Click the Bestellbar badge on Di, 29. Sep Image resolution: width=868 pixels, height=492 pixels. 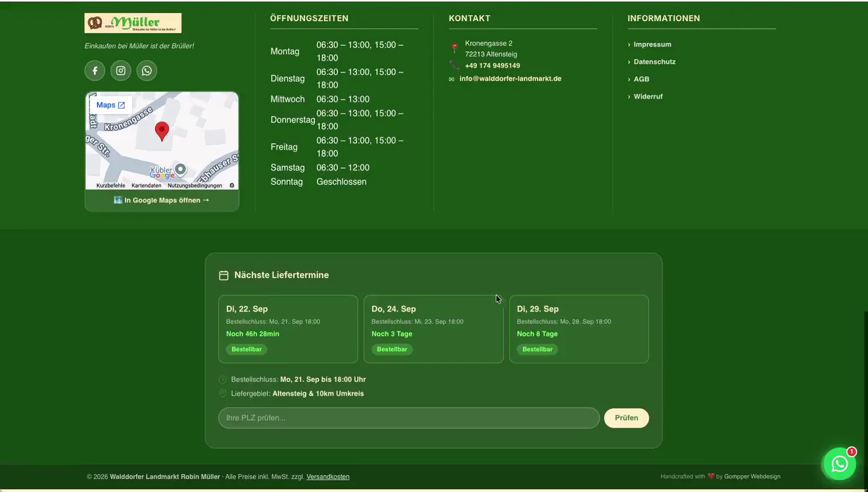pyautogui.click(x=538, y=349)
